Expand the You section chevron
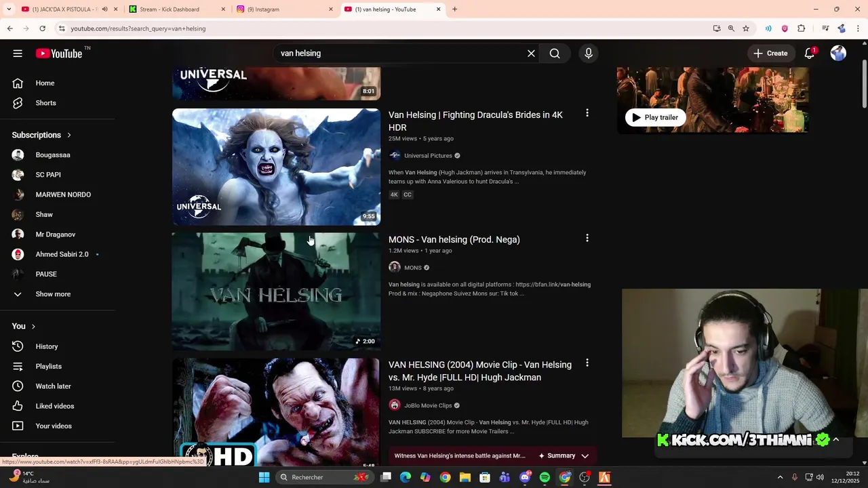This screenshot has width=868, height=488. pos(33,327)
